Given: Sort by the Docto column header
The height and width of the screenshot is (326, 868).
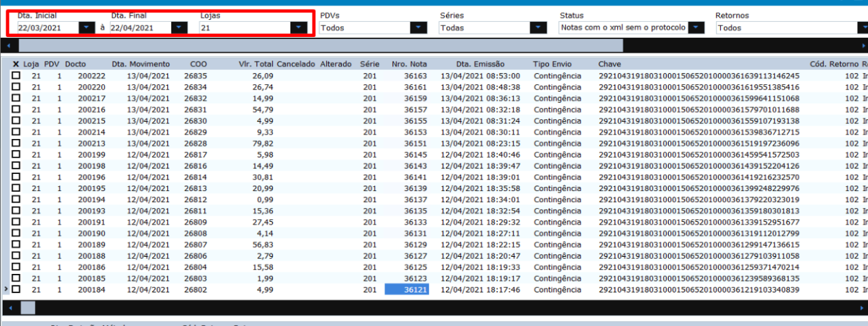Looking at the screenshot, I should coord(75,64).
